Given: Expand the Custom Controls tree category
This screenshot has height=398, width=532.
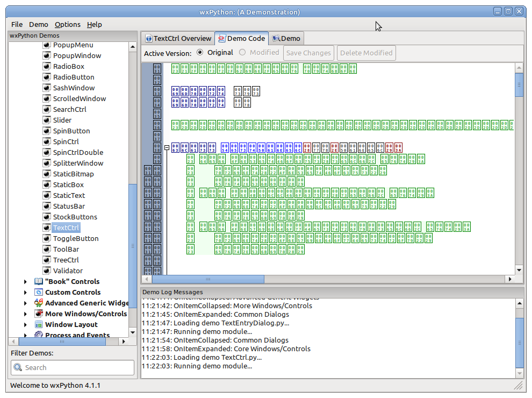Looking at the screenshot, I should coord(25,293).
